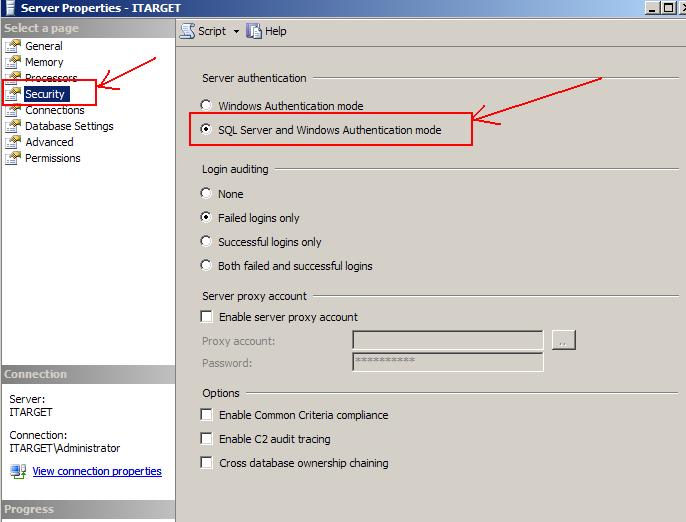Image resolution: width=686 pixels, height=522 pixels.
Task: Select None for login auditing
Action: (206, 193)
